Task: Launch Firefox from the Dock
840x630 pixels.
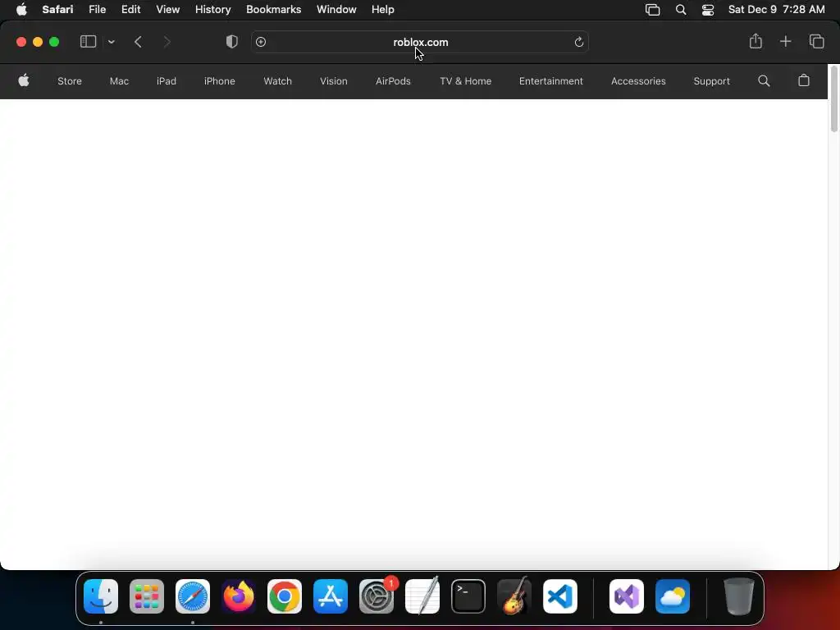Action: pos(239,596)
